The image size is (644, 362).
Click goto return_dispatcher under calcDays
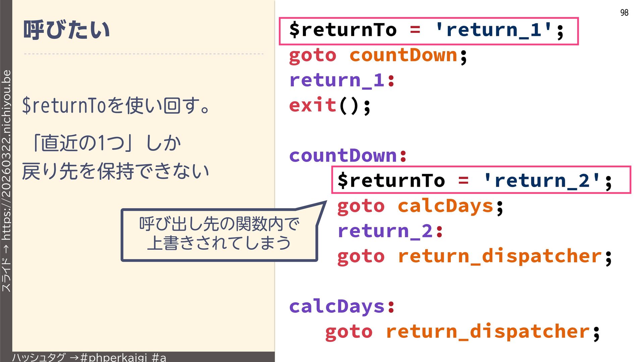point(462,332)
